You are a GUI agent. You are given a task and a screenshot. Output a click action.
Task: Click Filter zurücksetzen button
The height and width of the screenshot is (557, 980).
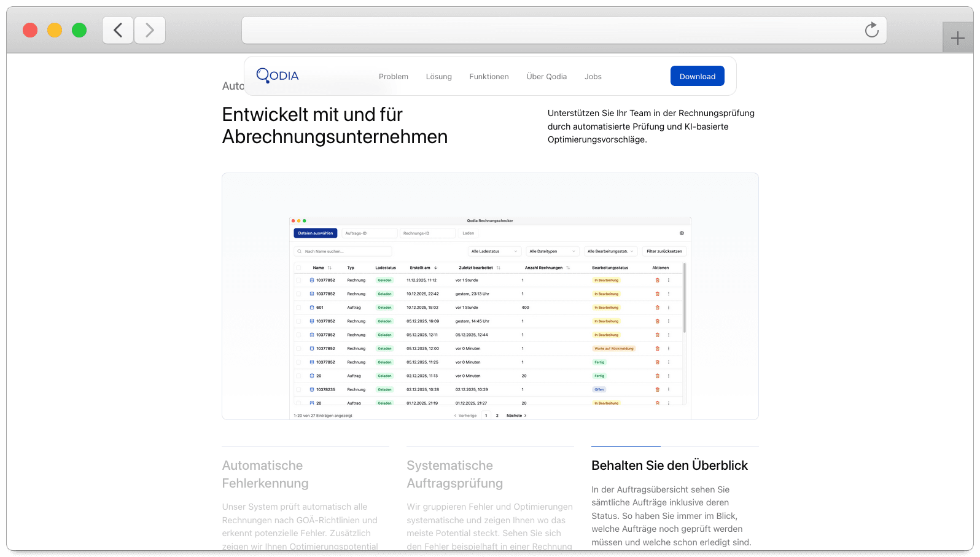point(664,251)
